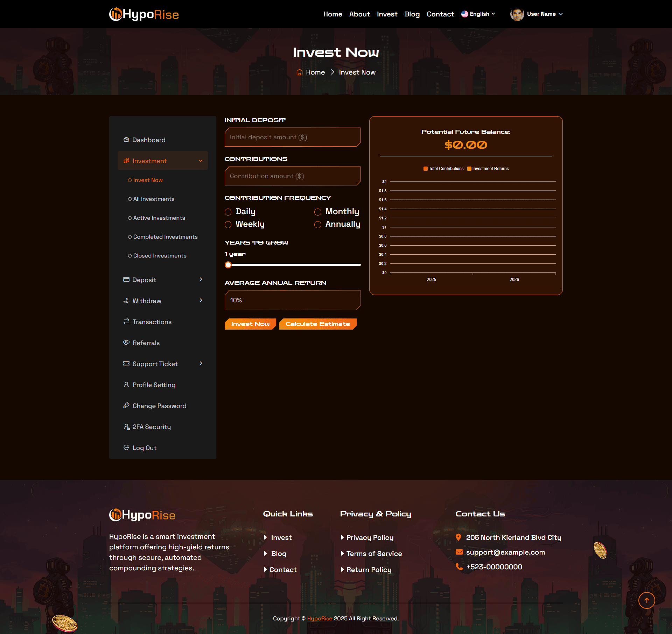Viewport: 672px width, 634px height.
Task: Click the Contribution amount field
Action: point(293,176)
